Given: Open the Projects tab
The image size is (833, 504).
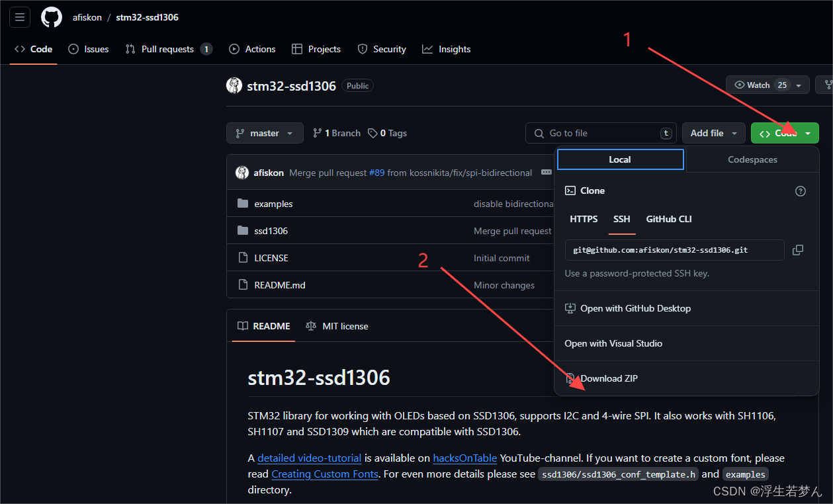Looking at the screenshot, I should [316, 49].
